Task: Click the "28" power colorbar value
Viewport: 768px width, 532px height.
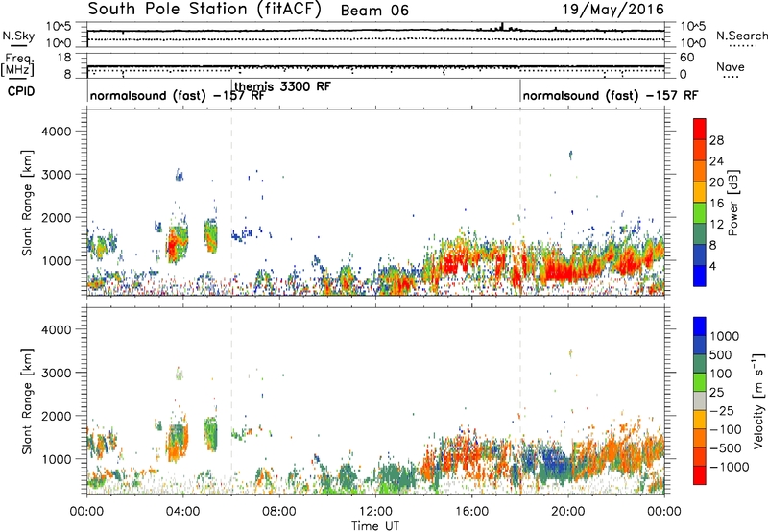Action: [716, 140]
